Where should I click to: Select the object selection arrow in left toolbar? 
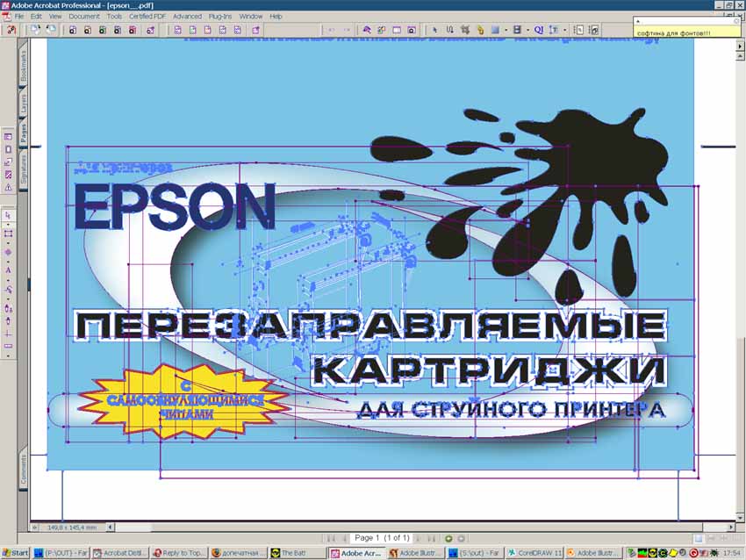(8, 216)
